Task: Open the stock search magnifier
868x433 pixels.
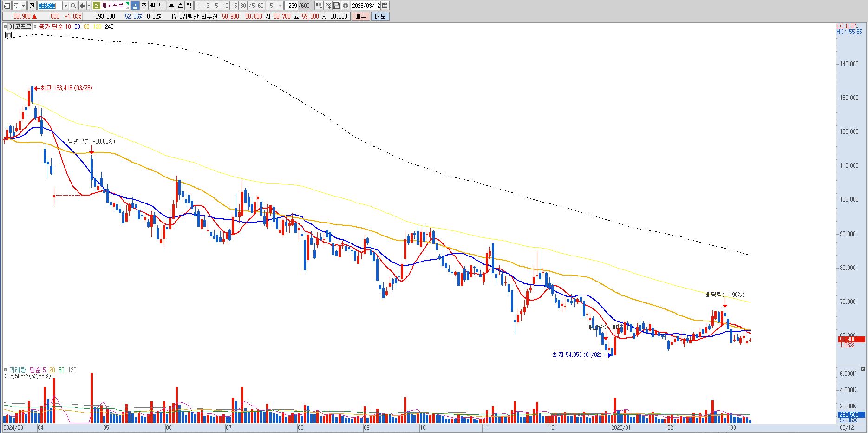Action: point(73,6)
